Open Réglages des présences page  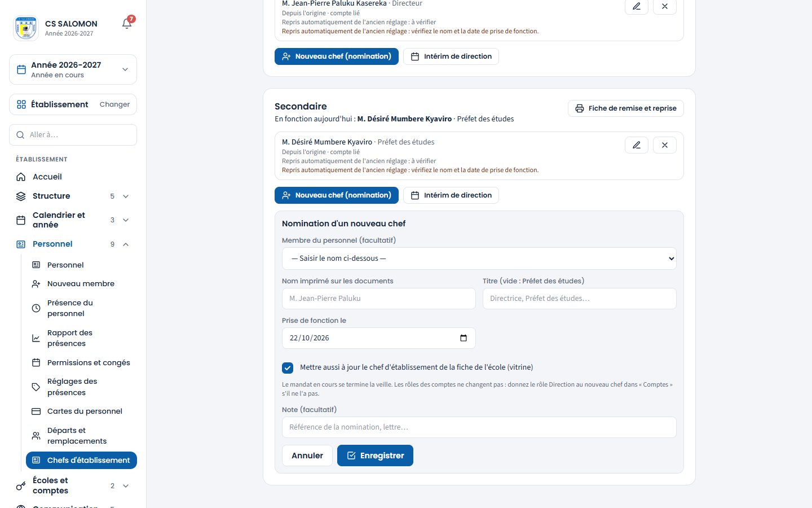point(81,387)
